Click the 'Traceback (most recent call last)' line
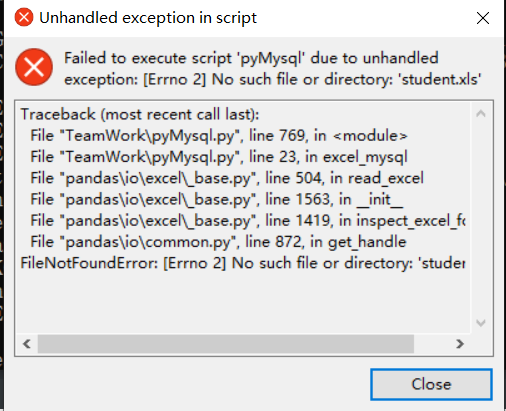The width and height of the screenshot is (506, 411). (140, 115)
